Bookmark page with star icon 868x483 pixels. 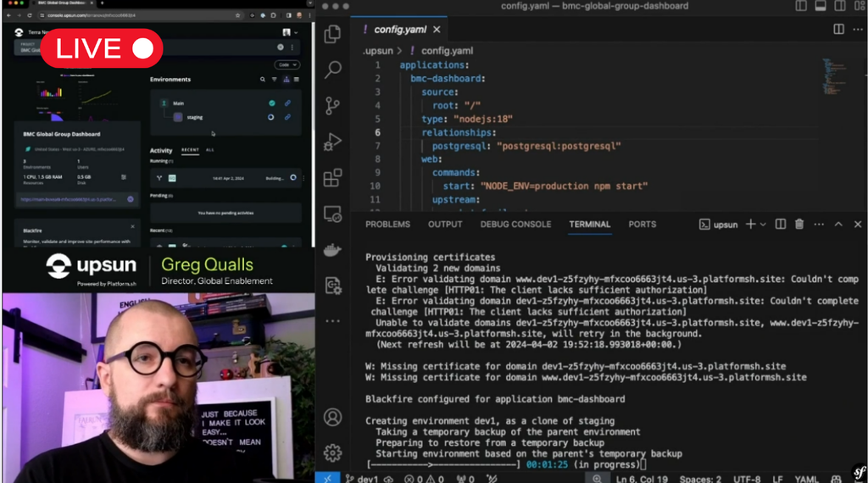(x=238, y=15)
